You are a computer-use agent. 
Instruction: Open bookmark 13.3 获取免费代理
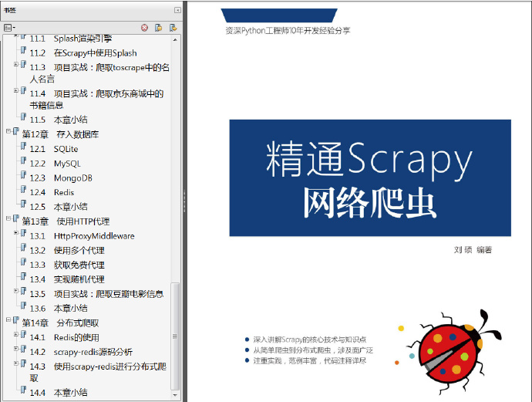[67, 265]
